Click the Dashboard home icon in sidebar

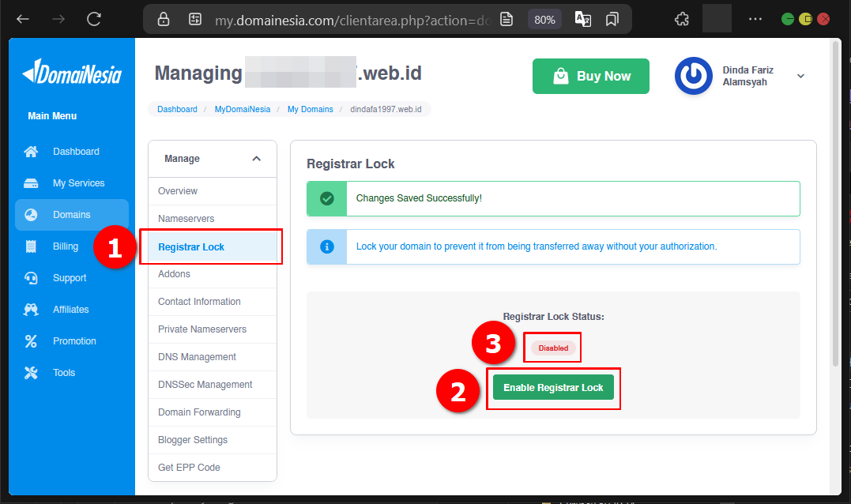tap(31, 152)
